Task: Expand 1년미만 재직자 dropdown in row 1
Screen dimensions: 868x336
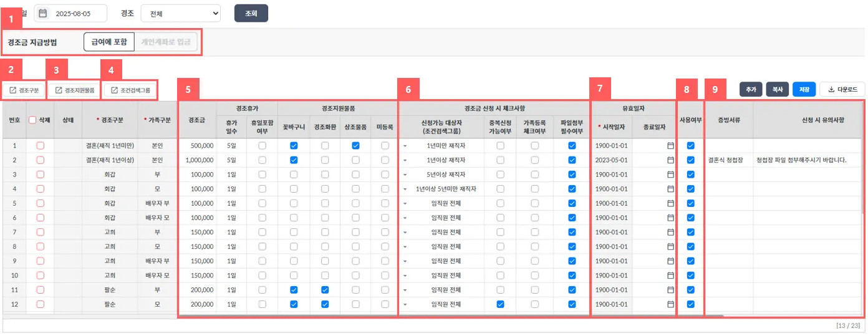Action: 403,145
